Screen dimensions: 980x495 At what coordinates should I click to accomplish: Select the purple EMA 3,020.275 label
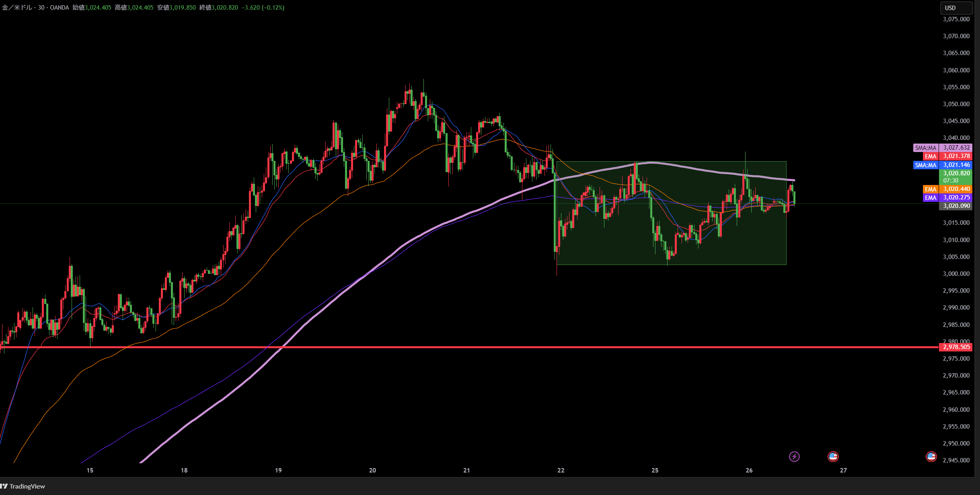947,197
